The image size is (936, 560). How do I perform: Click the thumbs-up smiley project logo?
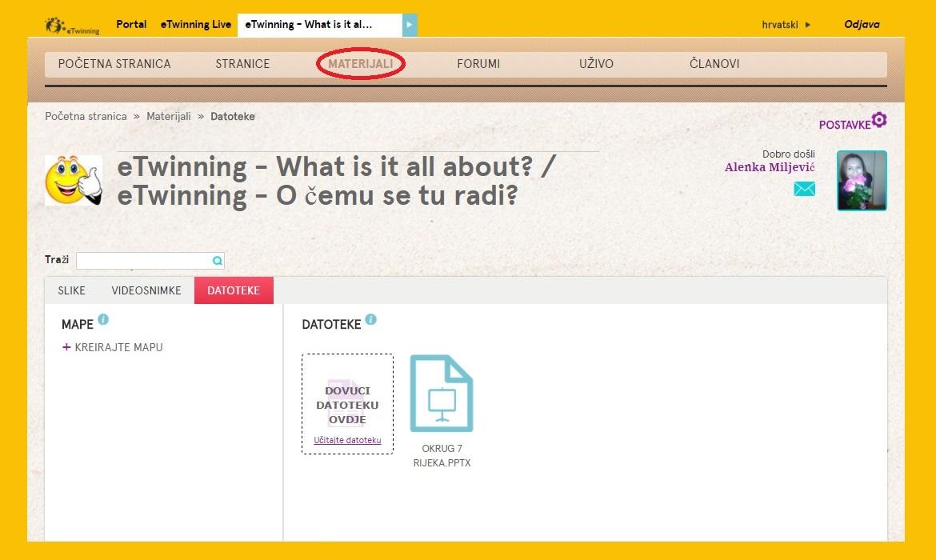[x=74, y=180]
